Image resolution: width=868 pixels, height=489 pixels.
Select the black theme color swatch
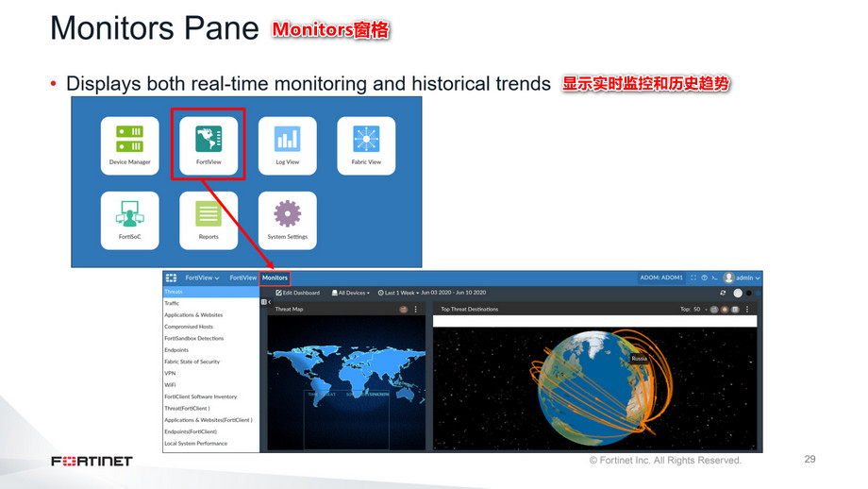(x=748, y=293)
